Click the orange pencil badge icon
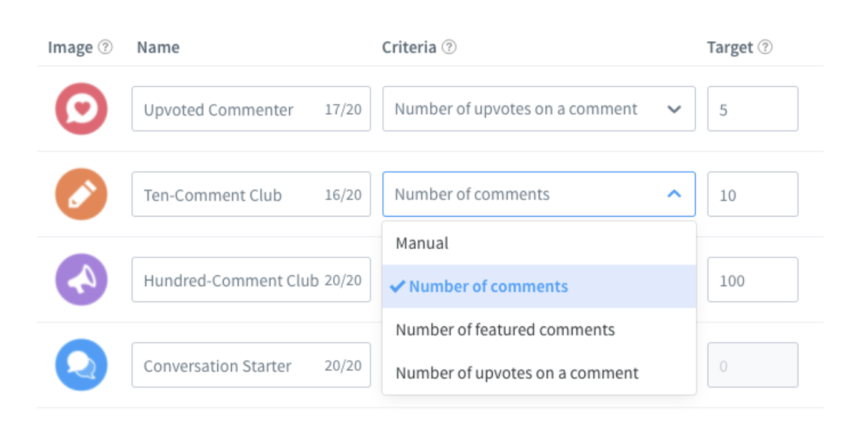 coord(81,194)
